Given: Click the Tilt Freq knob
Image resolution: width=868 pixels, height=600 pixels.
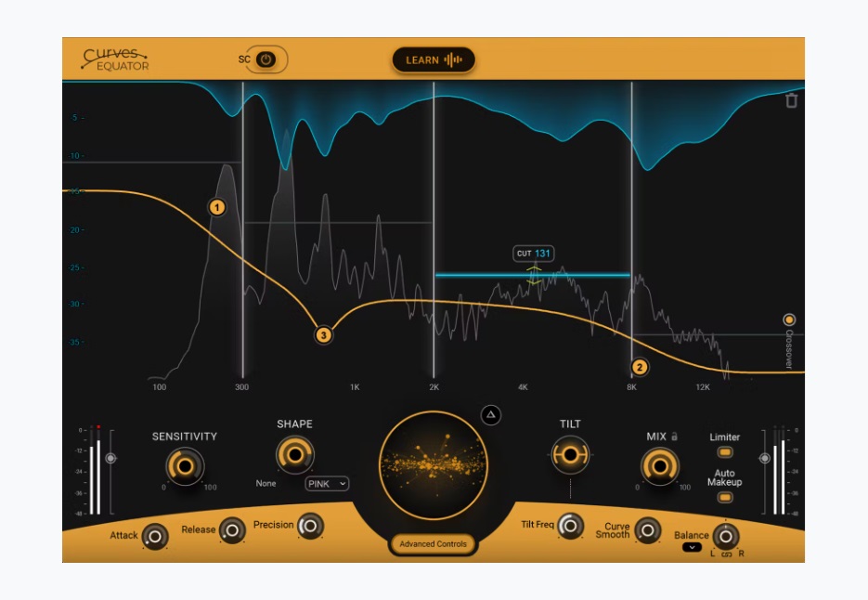Looking at the screenshot, I should pos(570,526).
